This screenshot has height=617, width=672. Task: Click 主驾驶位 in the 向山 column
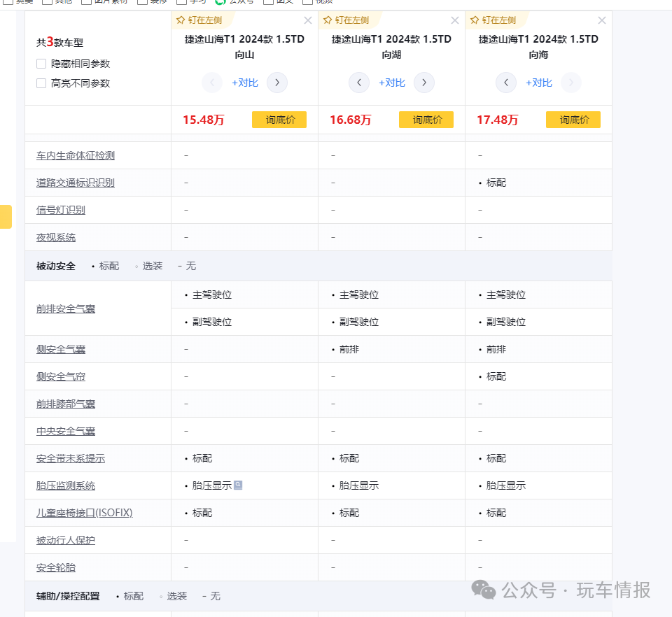click(x=212, y=295)
